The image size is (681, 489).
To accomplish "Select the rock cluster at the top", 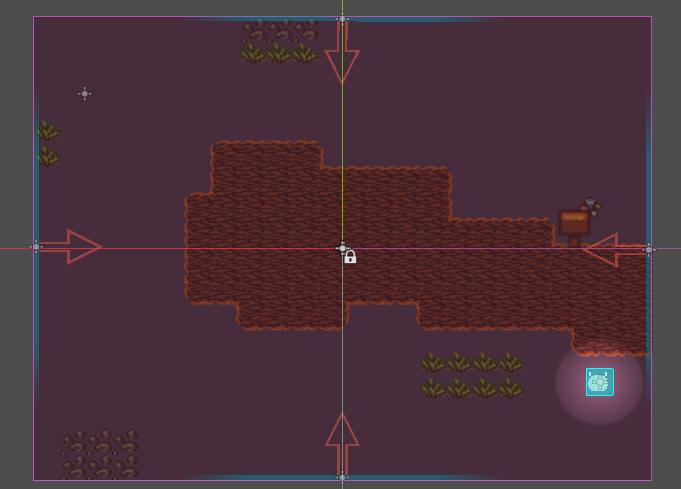I will [280, 31].
